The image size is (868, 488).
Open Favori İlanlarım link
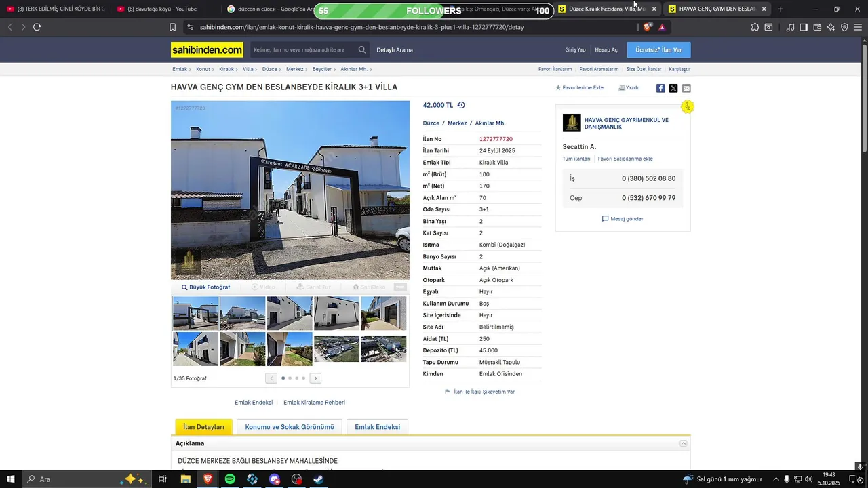point(555,69)
